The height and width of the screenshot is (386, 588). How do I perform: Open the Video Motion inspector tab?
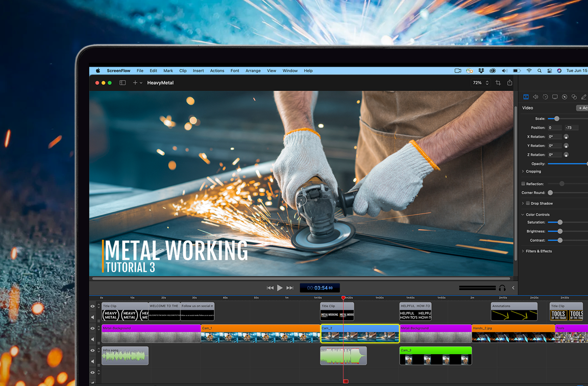[545, 97]
